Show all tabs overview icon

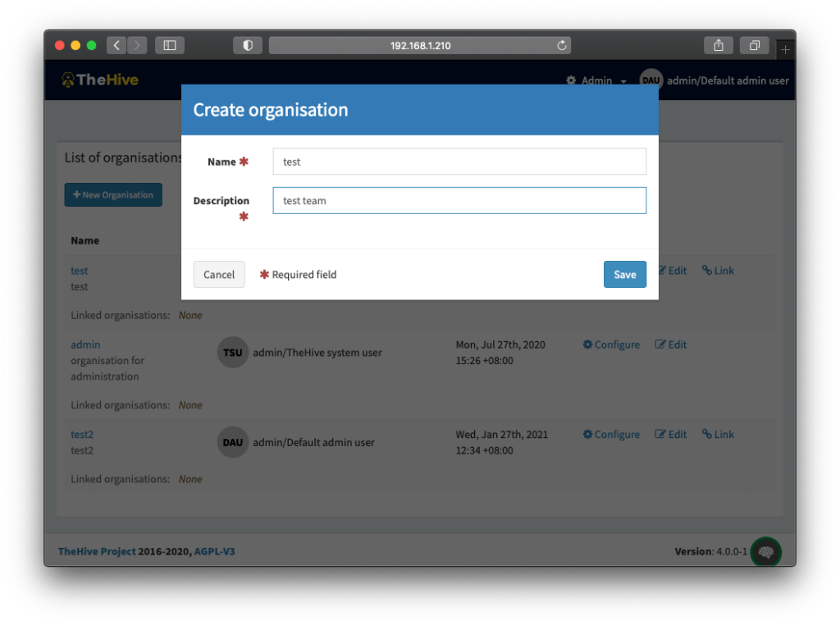click(x=754, y=46)
